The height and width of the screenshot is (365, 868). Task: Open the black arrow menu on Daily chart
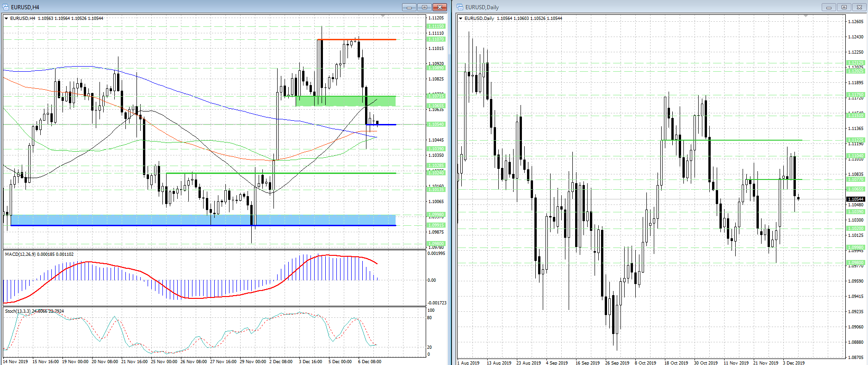tap(460, 19)
